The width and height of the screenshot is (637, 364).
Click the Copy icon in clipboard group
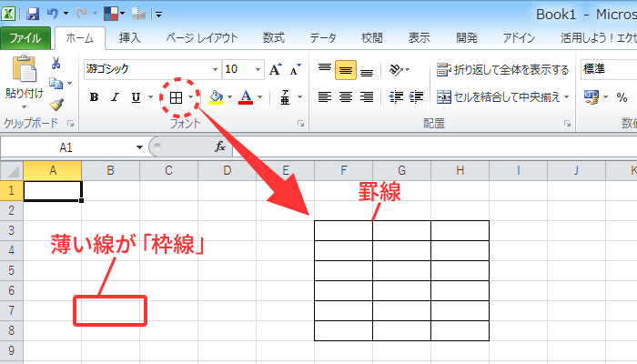[x=56, y=84]
